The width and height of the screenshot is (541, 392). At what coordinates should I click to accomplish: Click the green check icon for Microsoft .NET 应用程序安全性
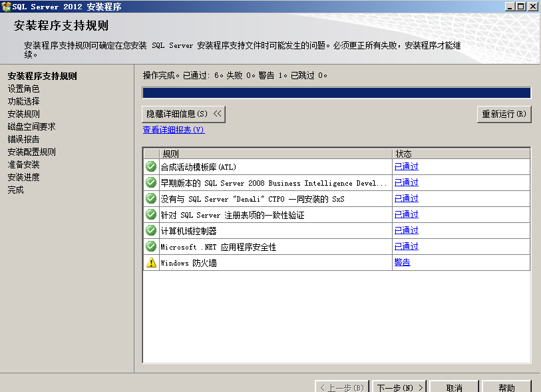pyautogui.click(x=151, y=246)
